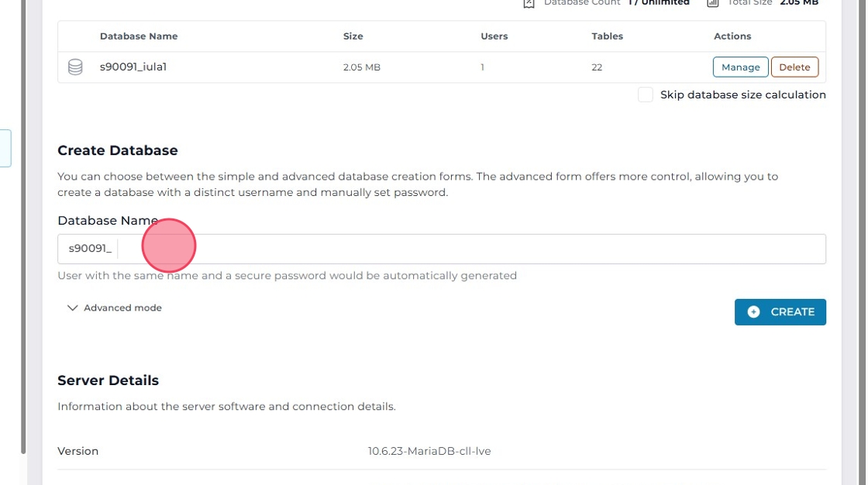Viewport: 868px width, 485px height.
Task: Click the database stack icon beside s90091_iula1
Action: coord(75,67)
